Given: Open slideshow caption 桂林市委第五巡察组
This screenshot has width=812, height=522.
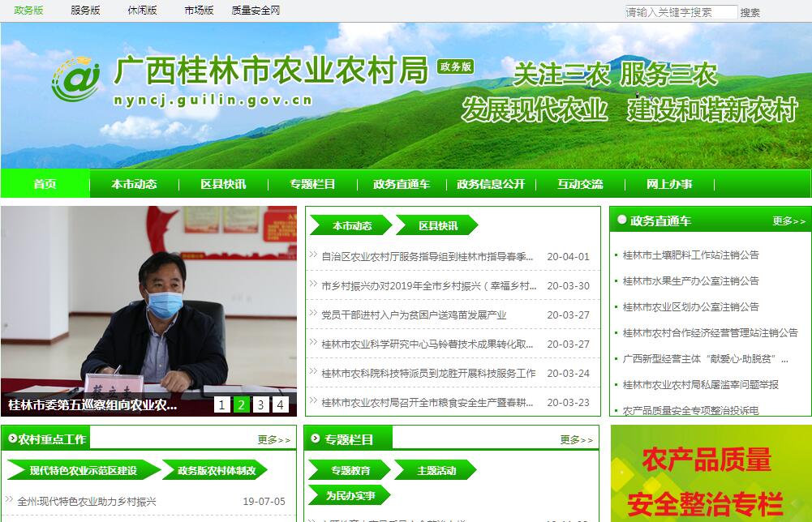Looking at the screenshot, I should coord(92,405).
